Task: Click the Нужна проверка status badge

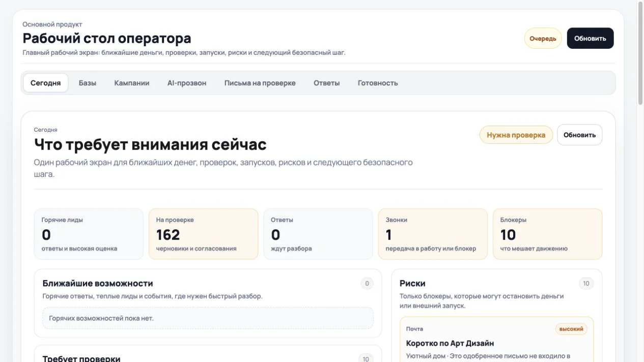Action: tap(516, 135)
